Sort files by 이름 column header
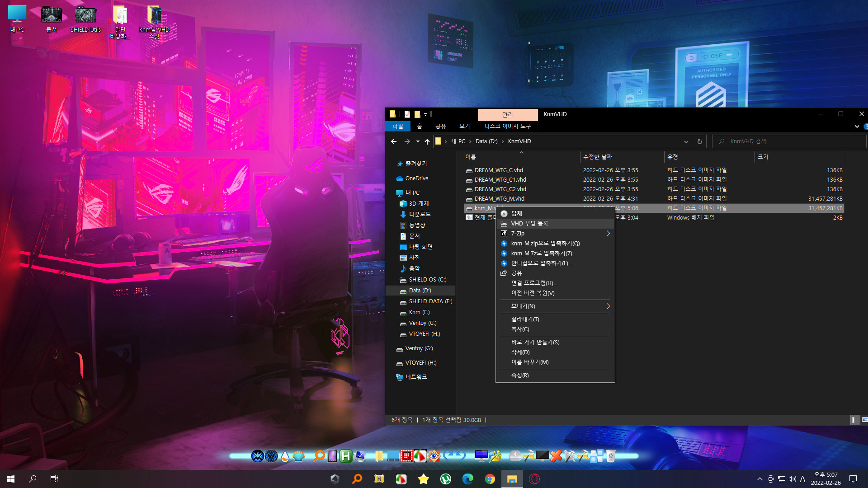The width and height of the screenshot is (868, 488). pos(522,157)
